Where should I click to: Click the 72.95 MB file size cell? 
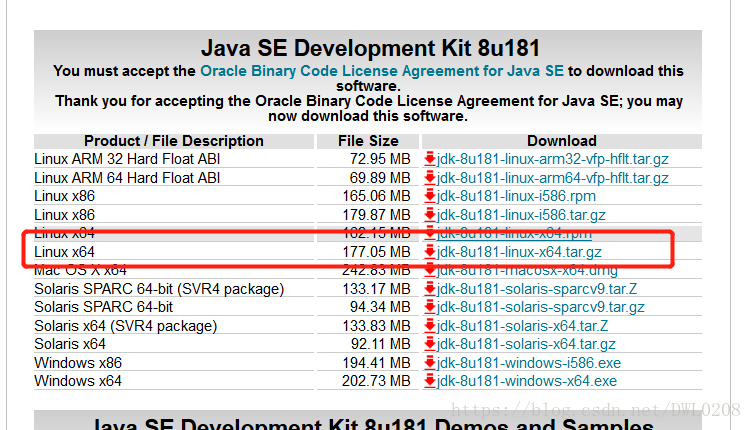pyautogui.click(x=380, y=159)
